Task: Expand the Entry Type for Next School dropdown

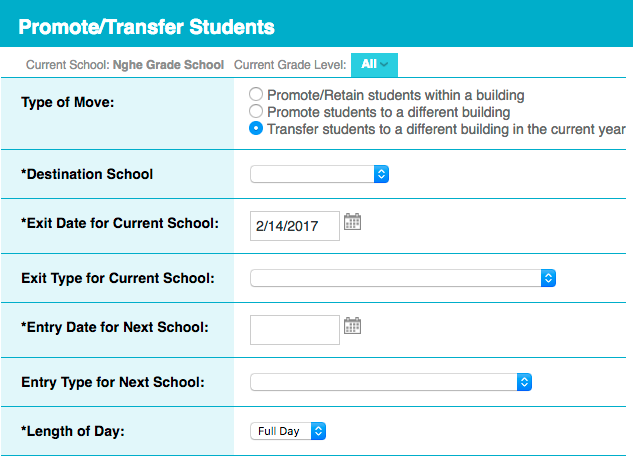Action: [390, 382]
